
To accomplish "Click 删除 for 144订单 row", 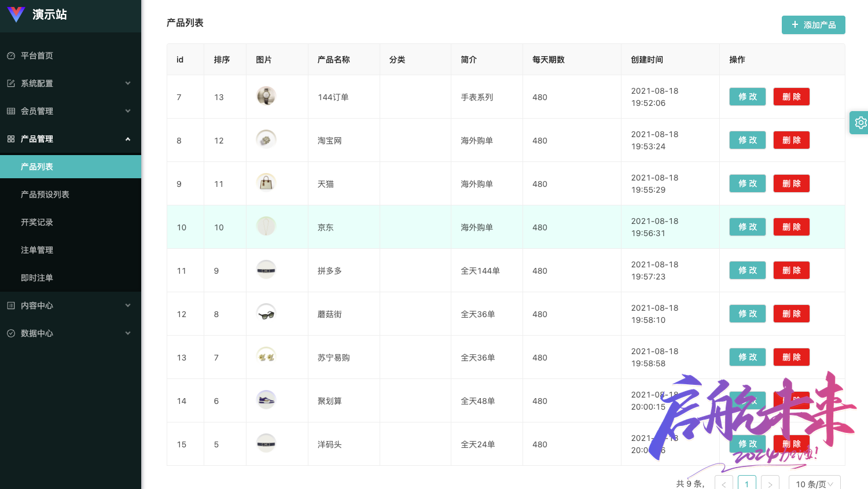I will coord(792,97).
